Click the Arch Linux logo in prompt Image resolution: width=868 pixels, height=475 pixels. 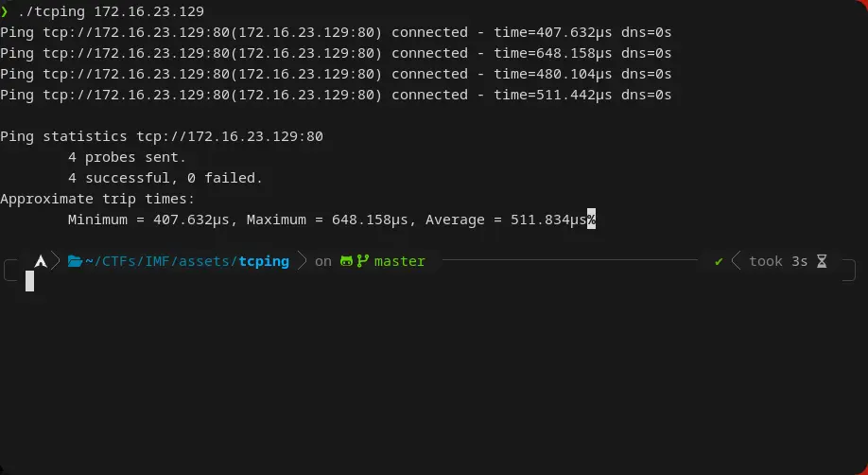[41, 261]
